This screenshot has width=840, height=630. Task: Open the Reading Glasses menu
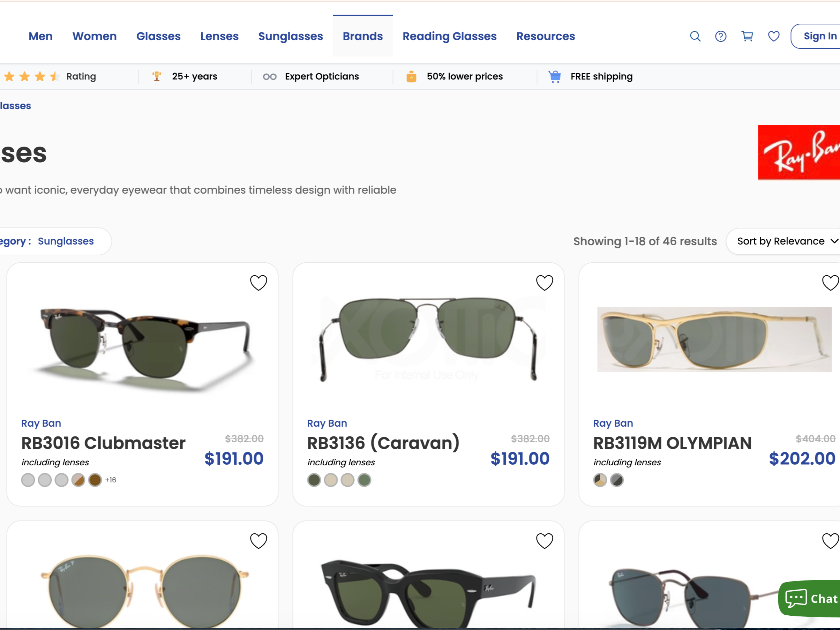pos(450,36)
